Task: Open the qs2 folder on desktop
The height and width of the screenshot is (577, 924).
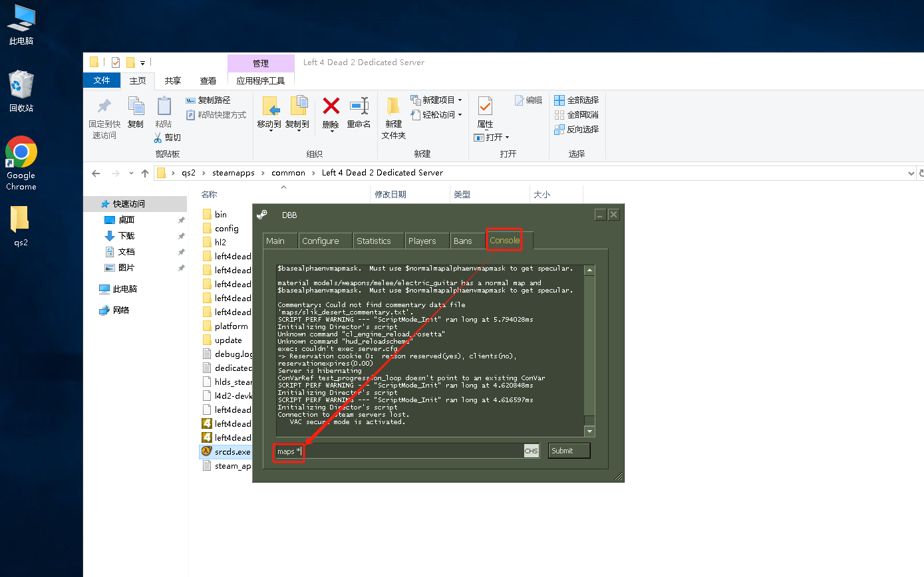Action: pos(21,226)
